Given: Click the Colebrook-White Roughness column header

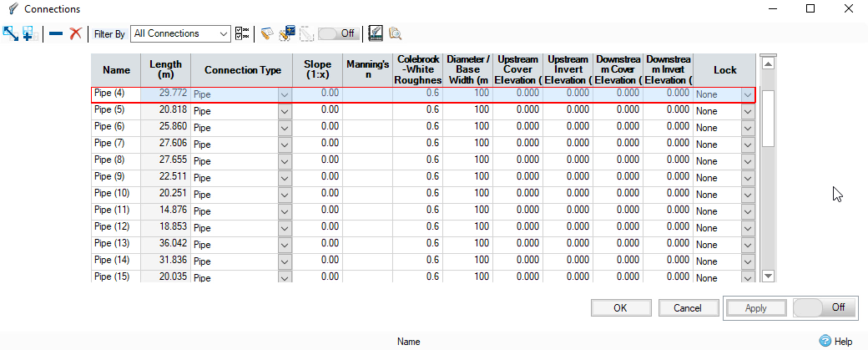Looking at the screenshot, I should 417,70.
